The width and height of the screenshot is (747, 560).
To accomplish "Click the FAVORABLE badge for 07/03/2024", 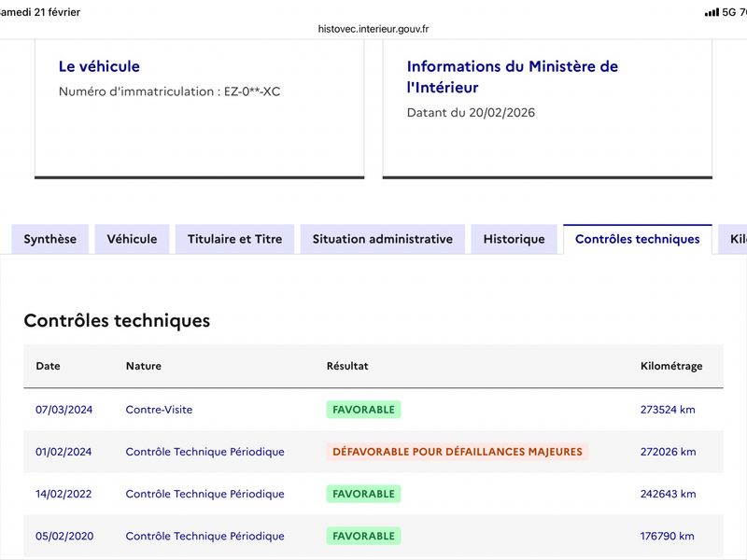I will [363, 410].
